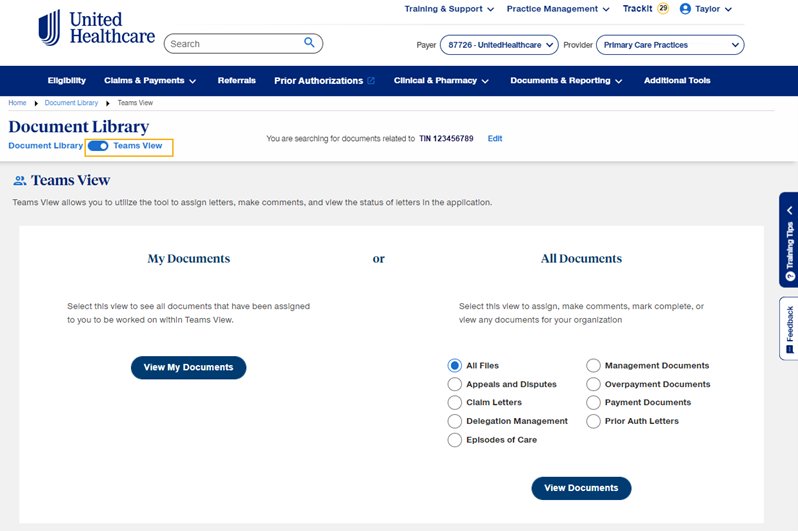Viewport: 798px width, 531px height.
Task: Click the Edit link next to TIN
Action: pyautogui.click(x=495, y=138)
